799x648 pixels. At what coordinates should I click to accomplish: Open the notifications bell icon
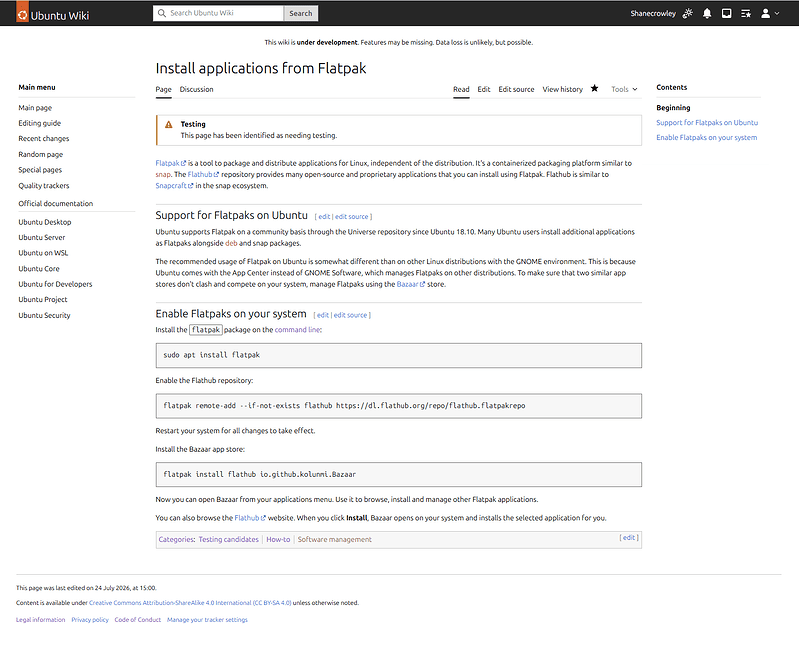(707, 13)
